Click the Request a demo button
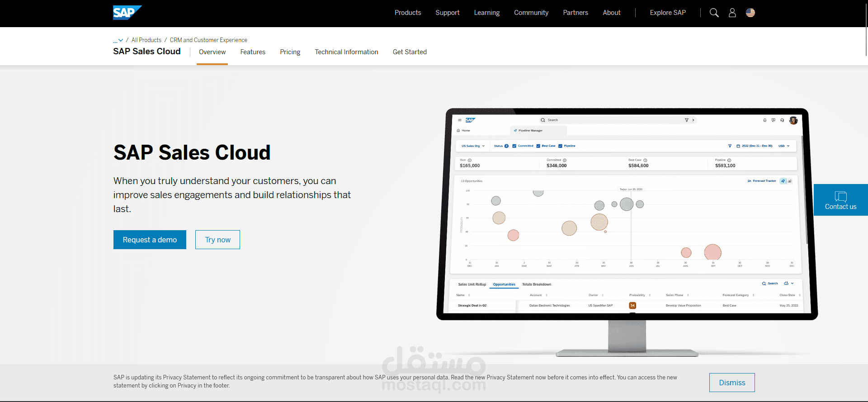The width and height of the screenshot is (868, 402). 150,240
